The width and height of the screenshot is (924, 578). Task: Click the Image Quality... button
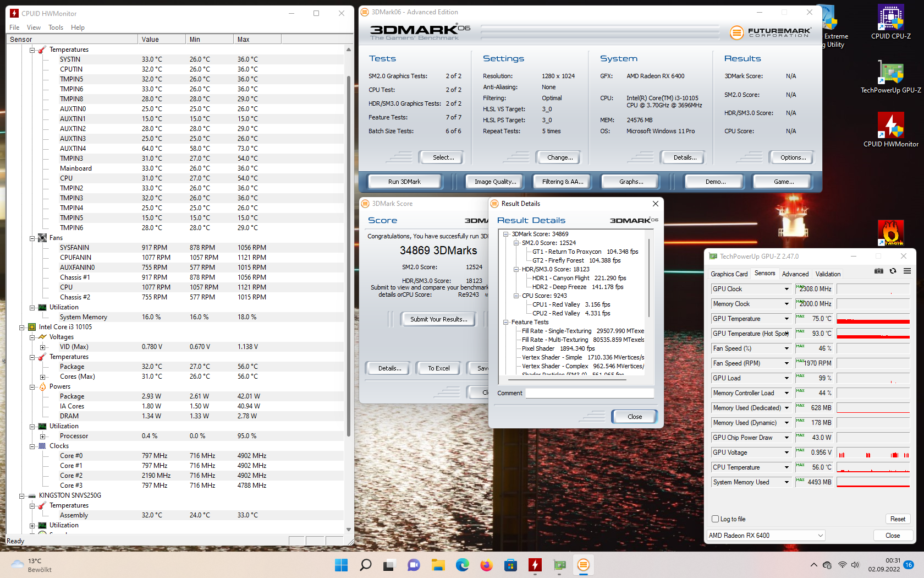pos(496,182)
